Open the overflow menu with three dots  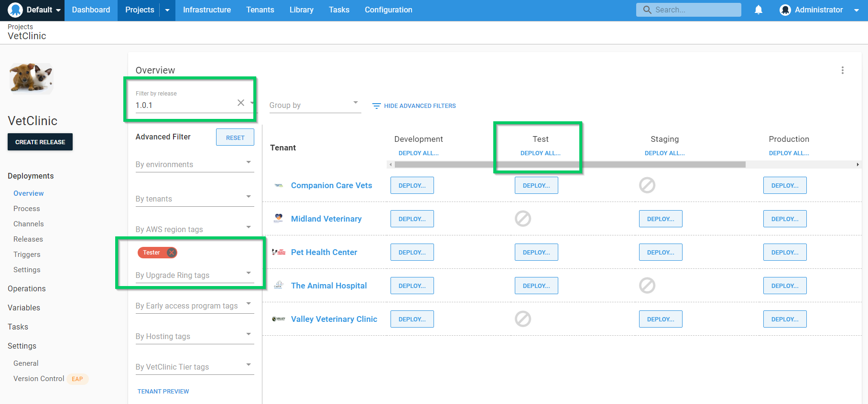(x=842, y=71)
